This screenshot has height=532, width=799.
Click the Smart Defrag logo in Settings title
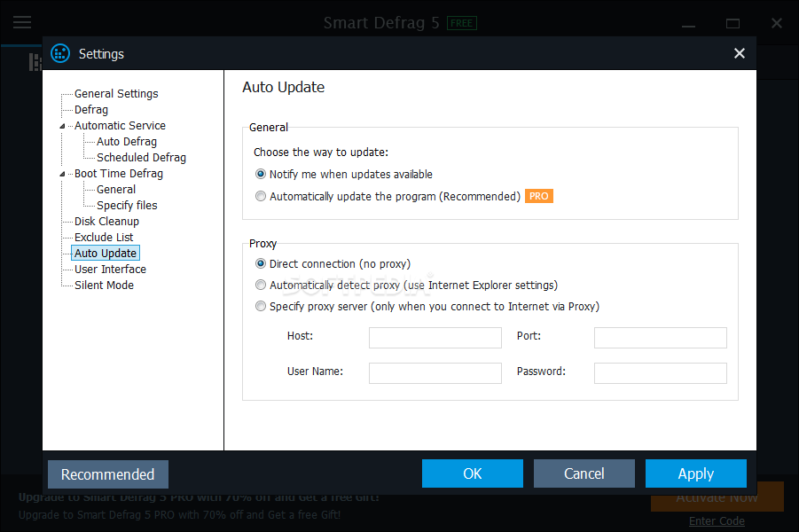(x=60, y=53)
